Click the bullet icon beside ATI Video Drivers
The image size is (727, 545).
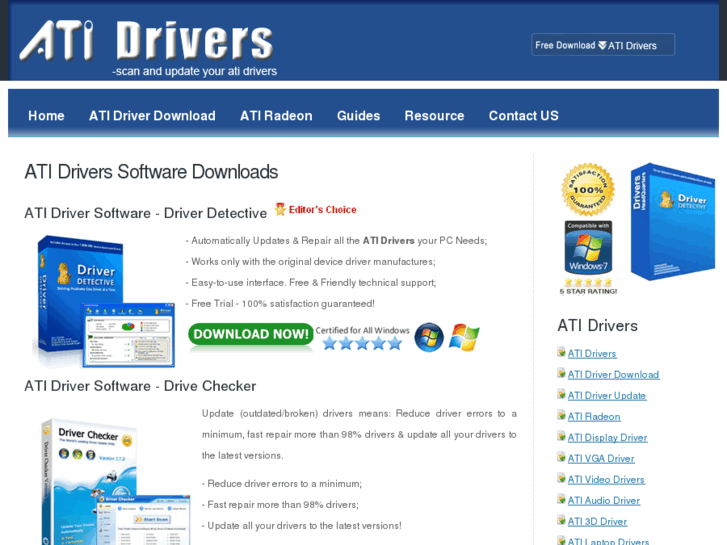[x=561, y=478]
